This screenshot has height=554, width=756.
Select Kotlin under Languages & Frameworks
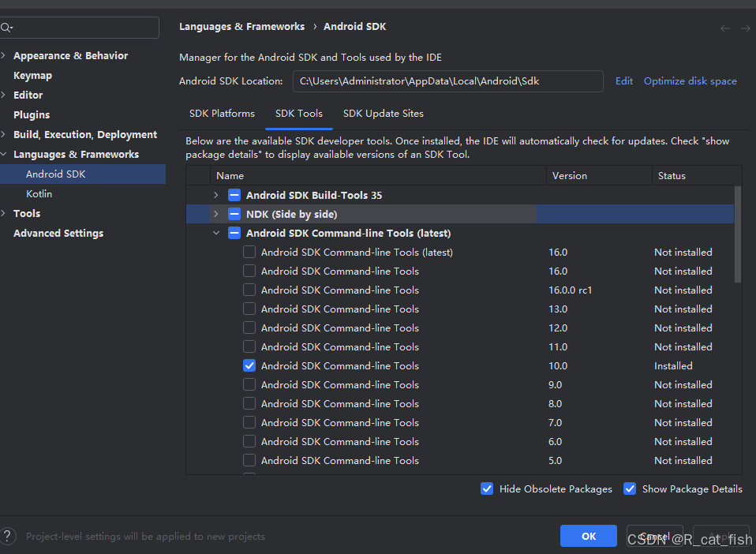39,194
